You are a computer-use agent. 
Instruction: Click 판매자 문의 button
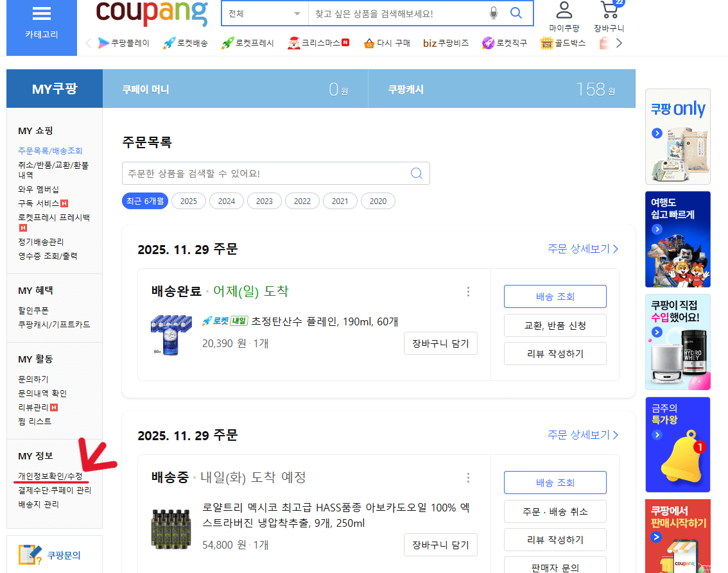pyautogui.click(x=555, y=565)
